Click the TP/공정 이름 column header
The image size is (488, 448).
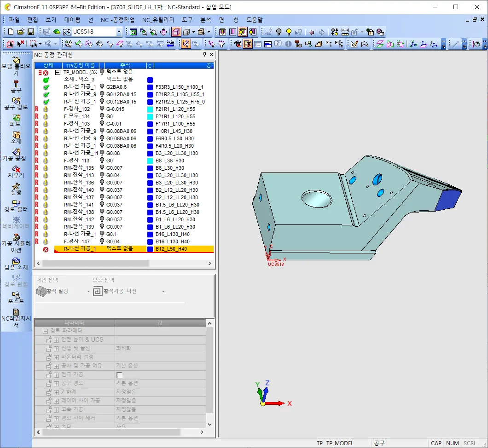(x=80, y=65)
